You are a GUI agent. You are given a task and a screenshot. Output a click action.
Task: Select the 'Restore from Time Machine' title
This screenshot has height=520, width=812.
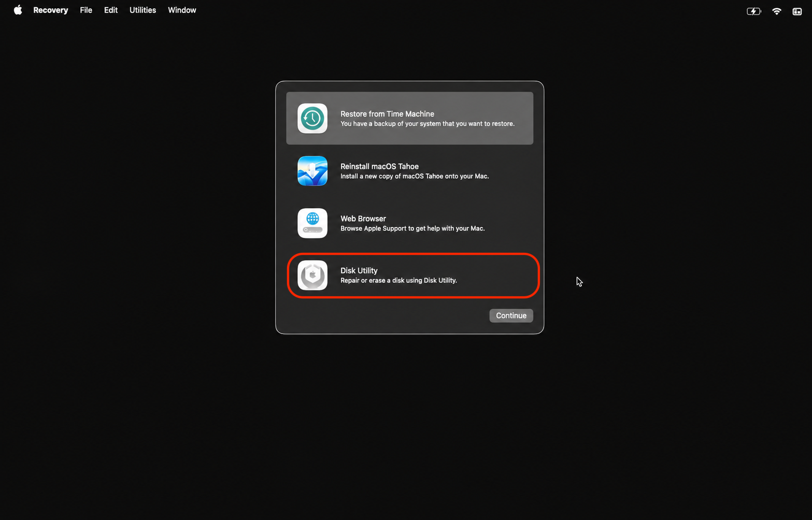(x=387, y=114)
